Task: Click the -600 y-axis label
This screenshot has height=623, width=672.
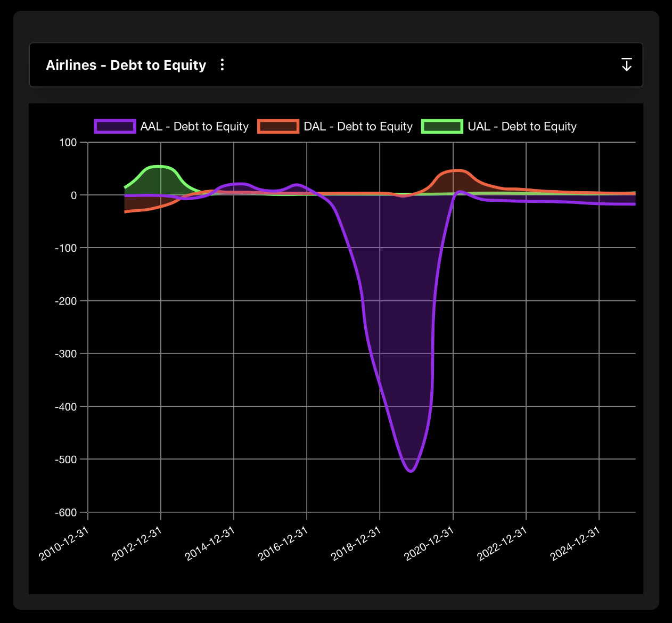Action: 66,512
